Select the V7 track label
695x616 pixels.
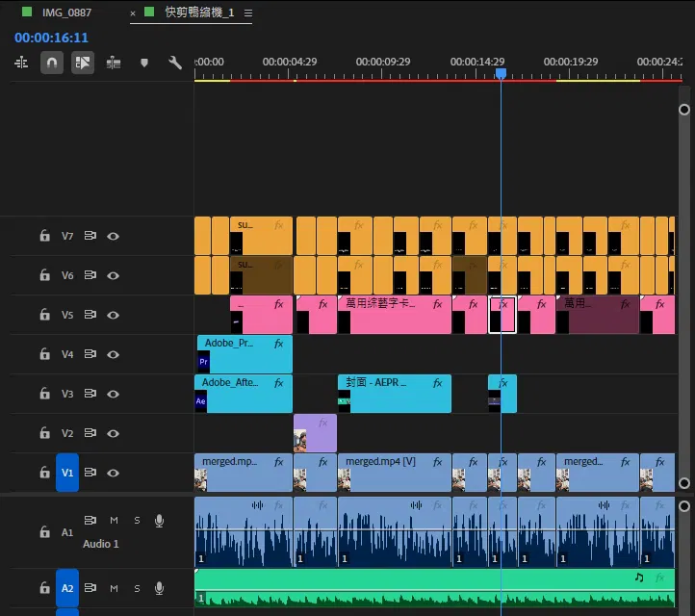click(67, 236)
